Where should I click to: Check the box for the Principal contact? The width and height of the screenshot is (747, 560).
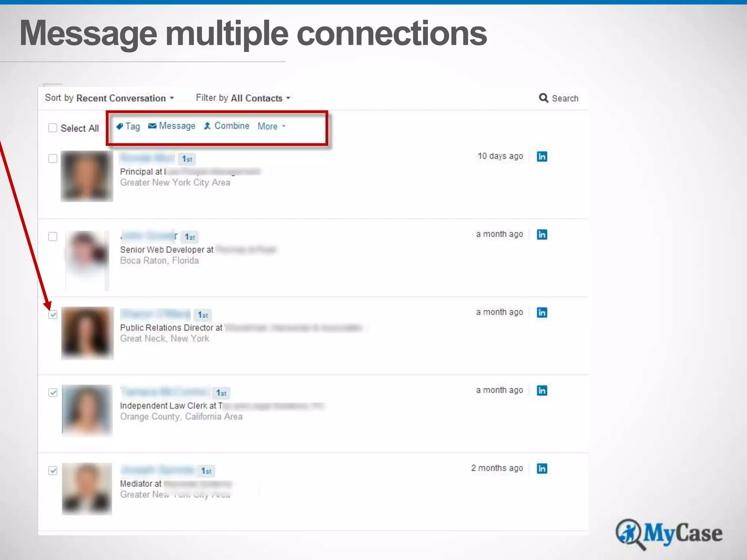click(53, 159)
